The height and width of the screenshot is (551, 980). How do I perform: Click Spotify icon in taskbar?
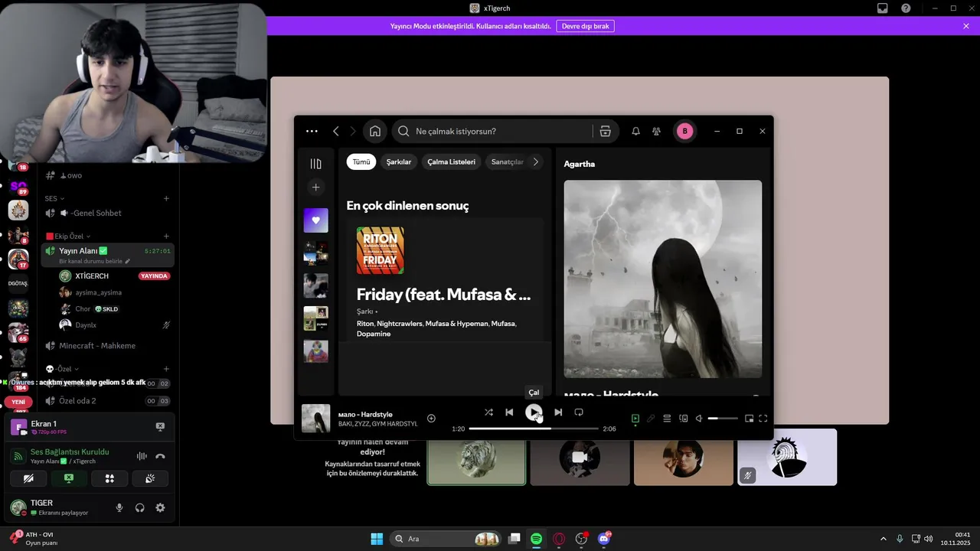coord(537,539)
